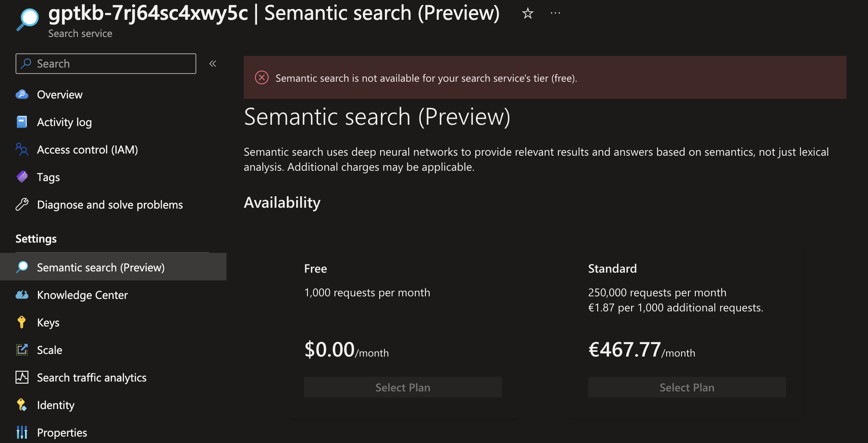
Task: Click the 'Semantic search (Preview)' content heading
Action: tap(377, 117)
